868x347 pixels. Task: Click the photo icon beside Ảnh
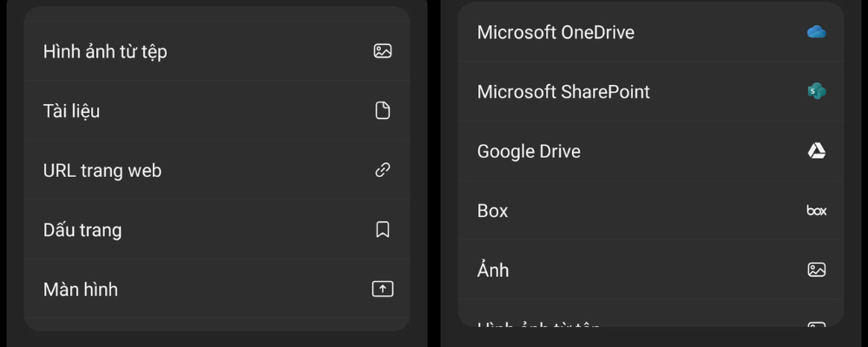[x=816, y=270]
